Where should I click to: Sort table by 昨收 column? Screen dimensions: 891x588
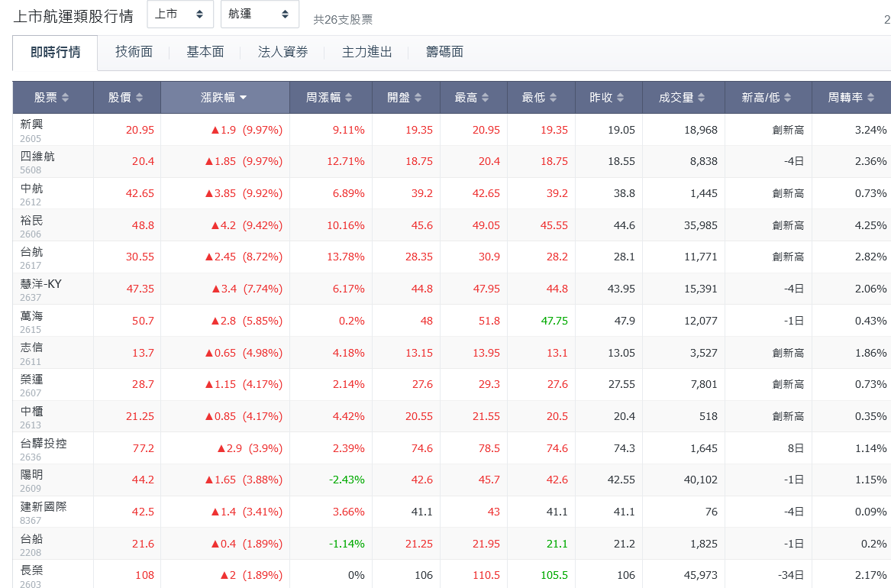click(608, 98)
